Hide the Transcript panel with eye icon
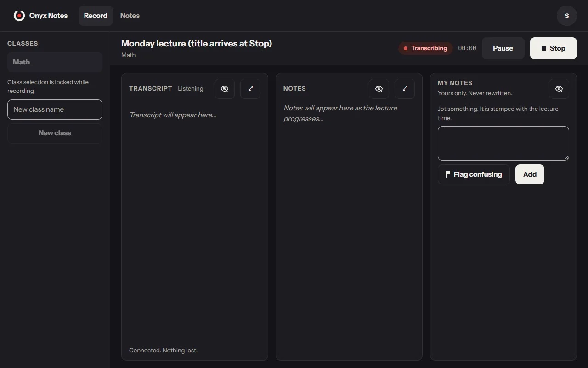 (x=225, y=89)
